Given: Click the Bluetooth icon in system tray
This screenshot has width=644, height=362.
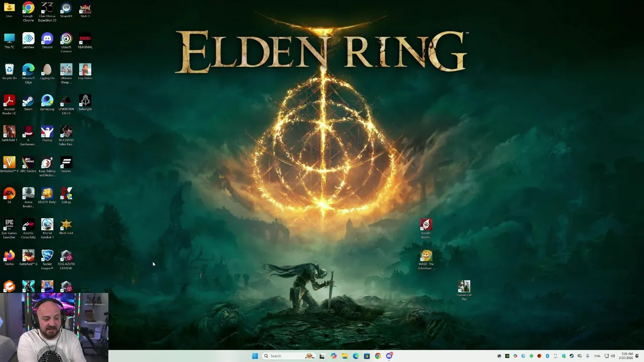Looking at the screenshot, I should [x=547, y=356].
